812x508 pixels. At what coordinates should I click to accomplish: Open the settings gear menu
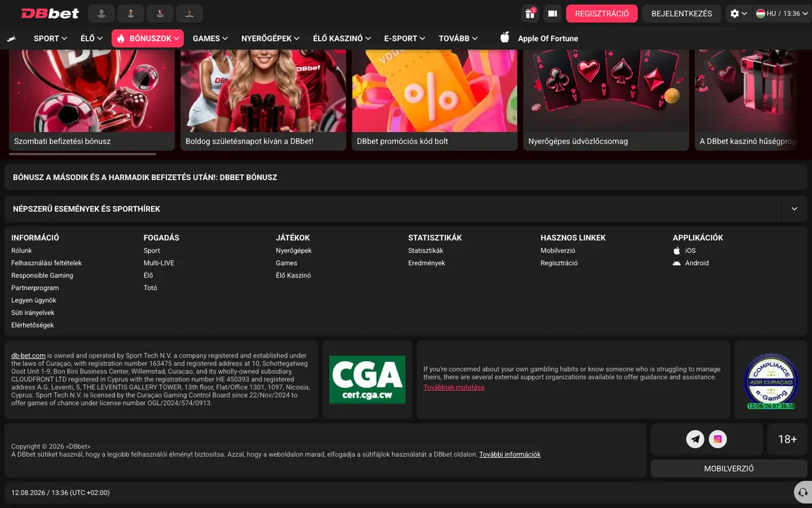(738, 14)
